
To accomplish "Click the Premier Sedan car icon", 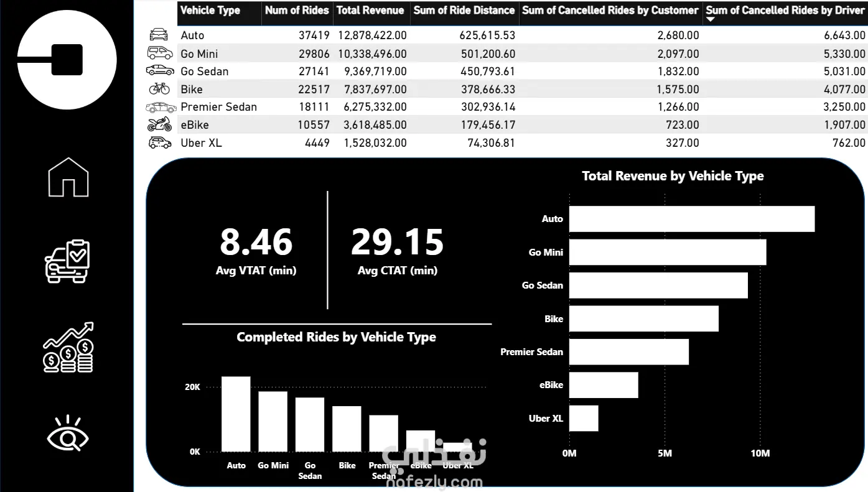I will coord(161,107).
